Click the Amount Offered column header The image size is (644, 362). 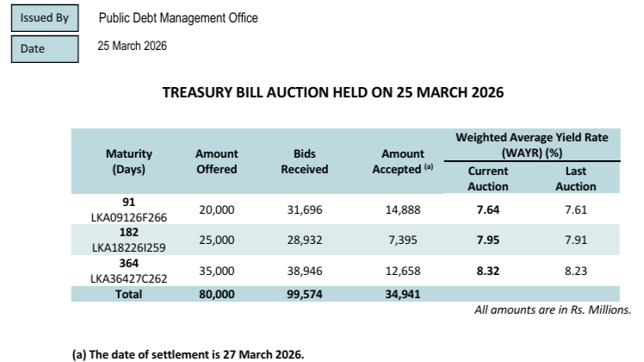click(x=217, y=161)
